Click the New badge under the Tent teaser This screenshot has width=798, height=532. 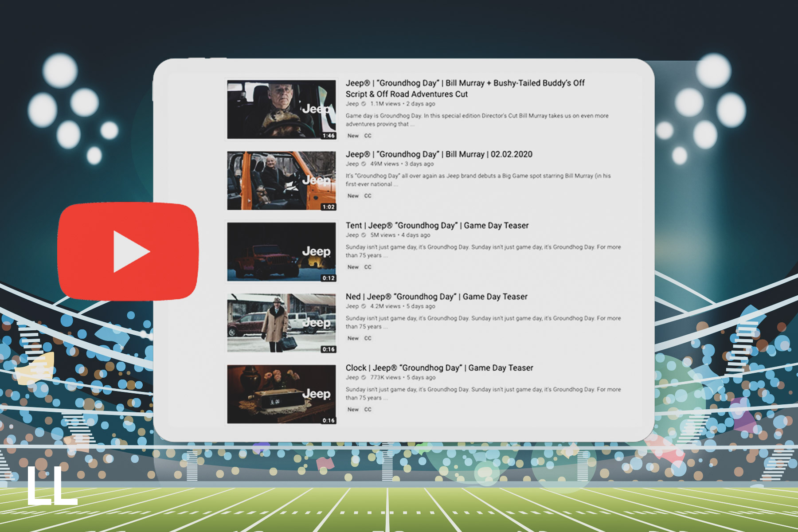click(353, 267)
